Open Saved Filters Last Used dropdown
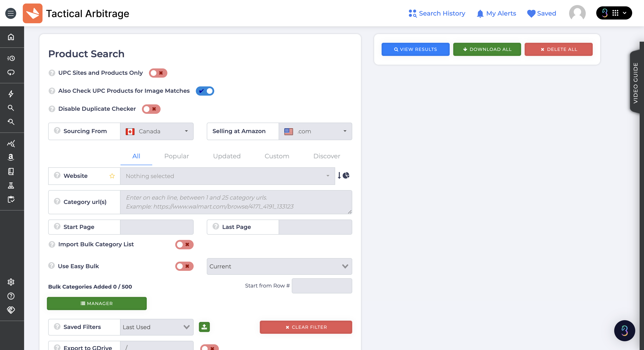 pyautogui.click(x=157, y=327)
